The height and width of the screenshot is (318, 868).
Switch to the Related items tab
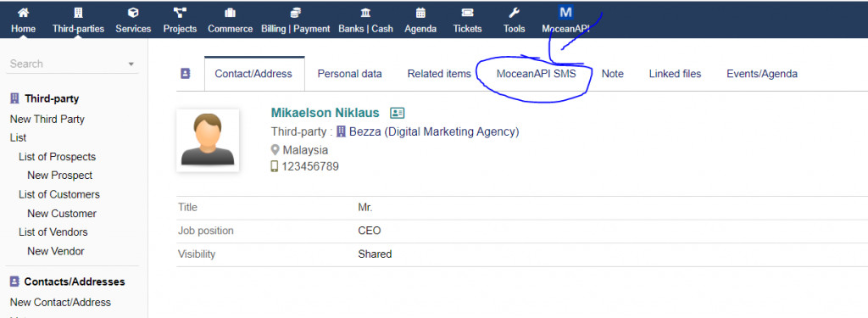439,74
